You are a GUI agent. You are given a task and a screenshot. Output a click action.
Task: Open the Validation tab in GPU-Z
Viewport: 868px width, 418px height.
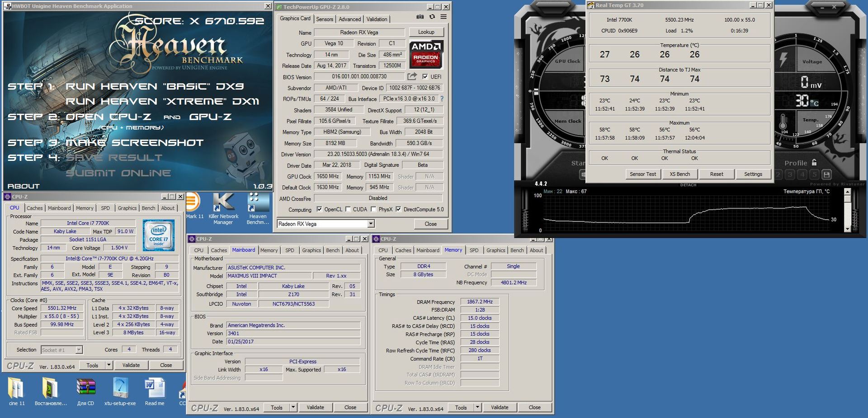pyautogui.click(x=377, y=19)
